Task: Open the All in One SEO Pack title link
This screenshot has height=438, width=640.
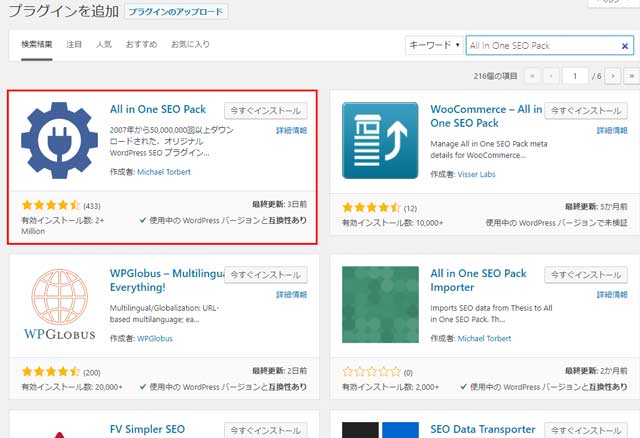Action: 158,109
